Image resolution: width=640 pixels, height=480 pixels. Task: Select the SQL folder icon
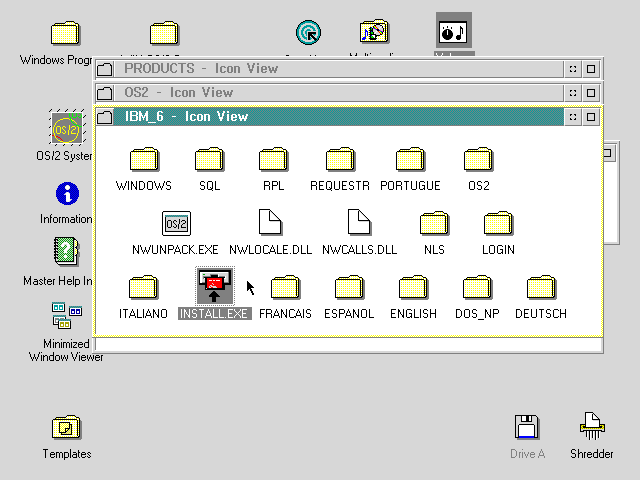point(209,159)
